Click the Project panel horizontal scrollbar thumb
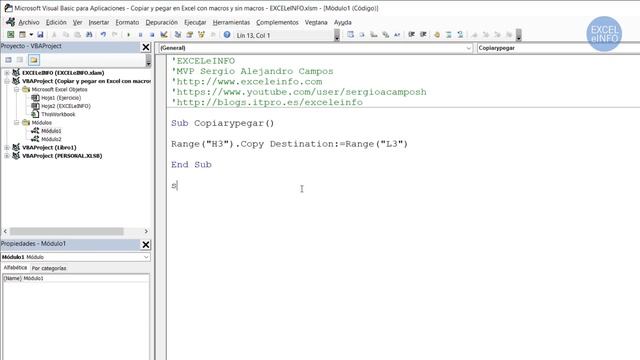This screenshot has height=360, width=640. pyautogui.click(x=67, y=231)
